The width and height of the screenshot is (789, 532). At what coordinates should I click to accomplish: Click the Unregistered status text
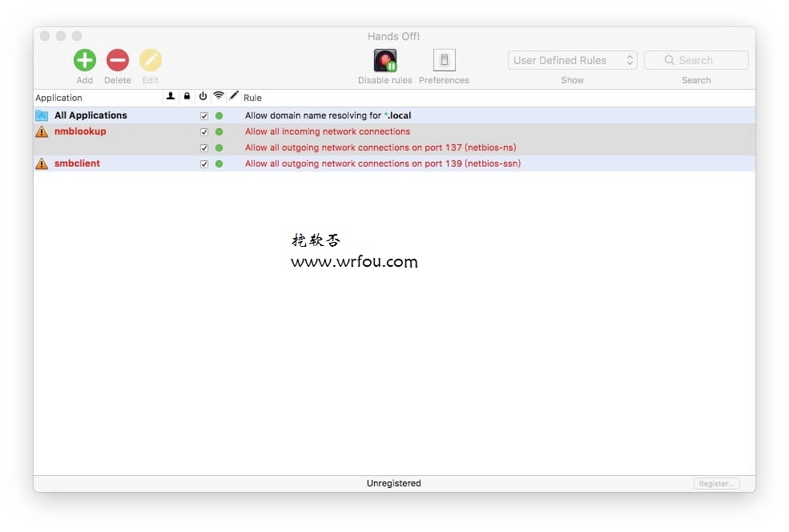click(x=394, y=483)
